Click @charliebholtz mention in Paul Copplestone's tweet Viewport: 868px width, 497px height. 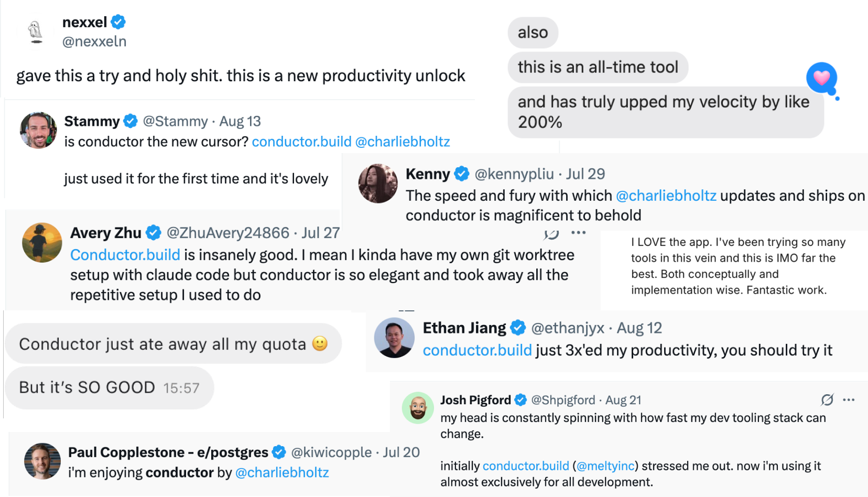tap(282, 472)
